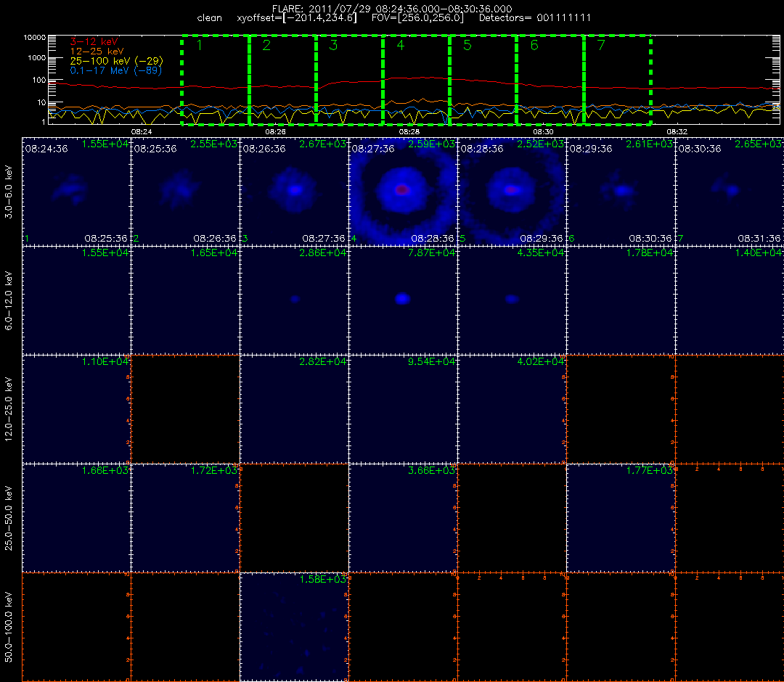This screenshot has height=682, width=784.
Task: Click the xyoffset=[-201.4,234.6] label
Action: tap(297, 18)
